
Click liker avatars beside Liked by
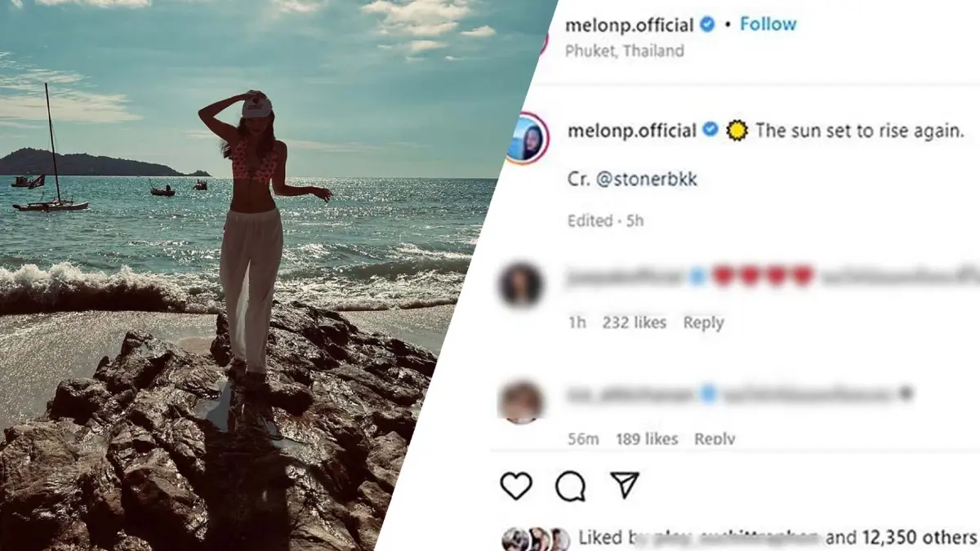click(536, 539)
